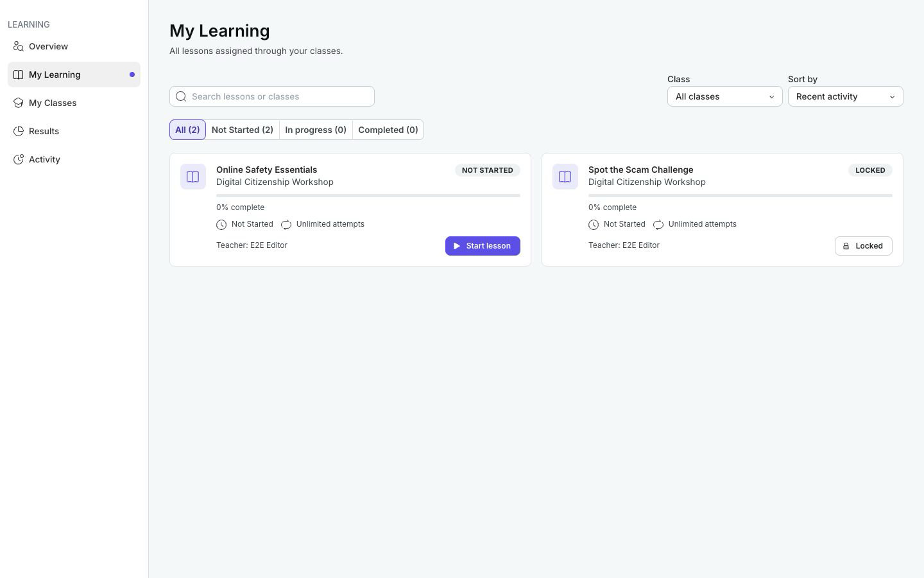Click attempts loop icon on Spot the Scam

coord(658,225)
